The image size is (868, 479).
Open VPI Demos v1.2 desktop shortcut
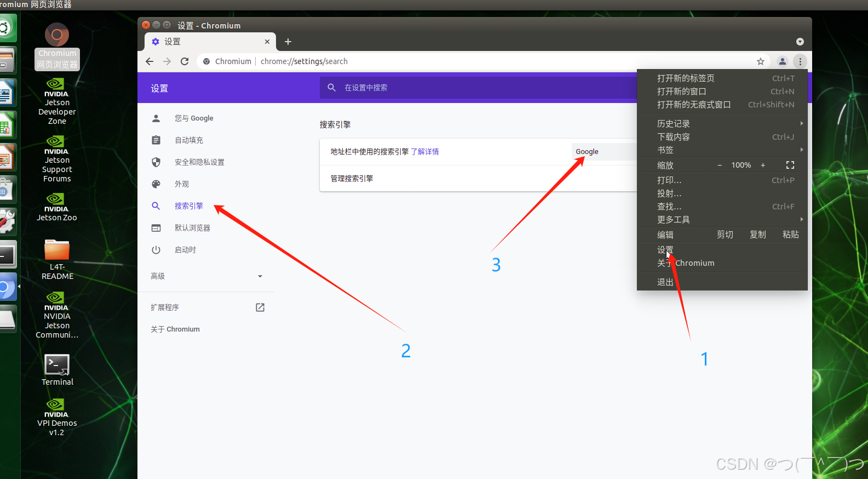click(x=57, y=417)
